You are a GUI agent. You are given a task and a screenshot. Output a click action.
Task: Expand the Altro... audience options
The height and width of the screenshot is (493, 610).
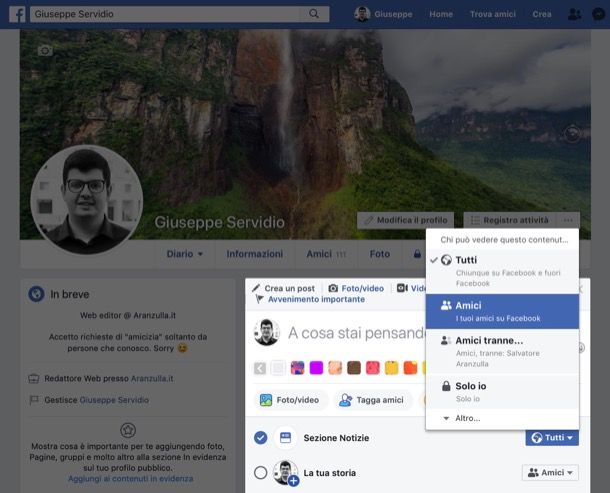coord(502,418)
